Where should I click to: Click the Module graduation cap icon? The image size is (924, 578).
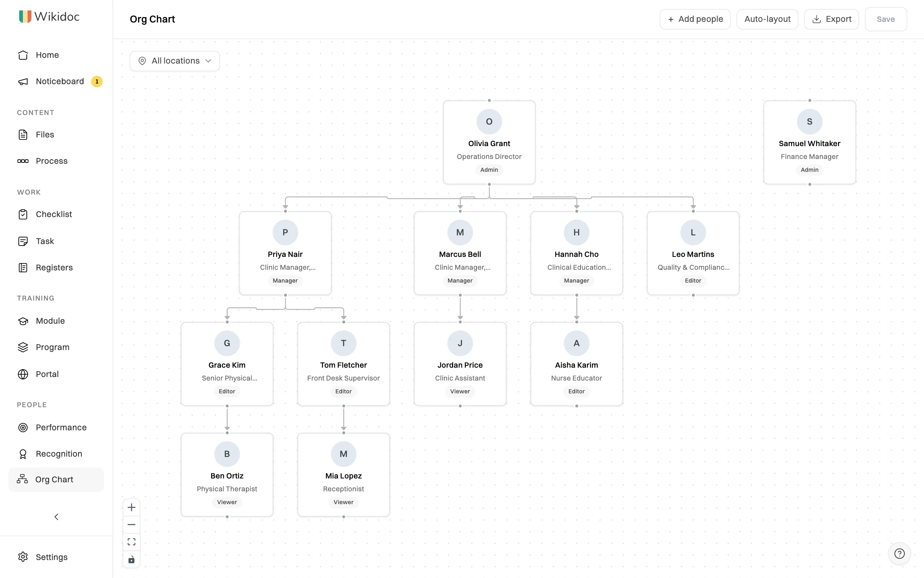[23, 321]
